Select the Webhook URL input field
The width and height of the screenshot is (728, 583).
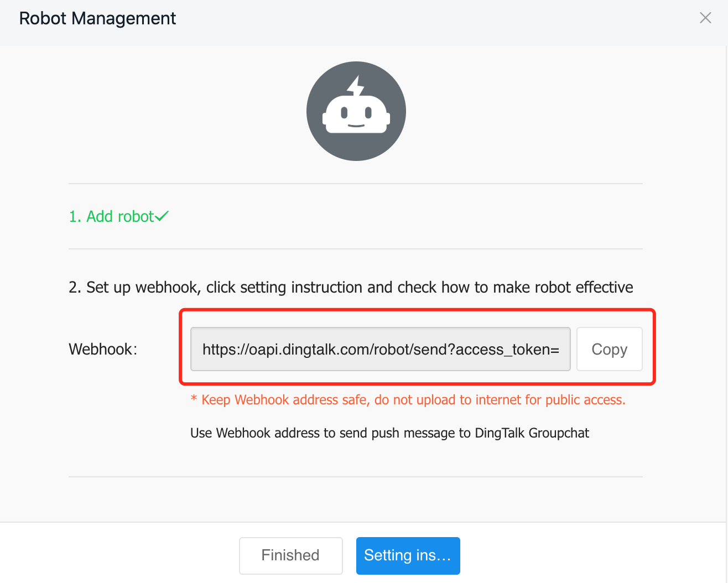pos(381,349)
